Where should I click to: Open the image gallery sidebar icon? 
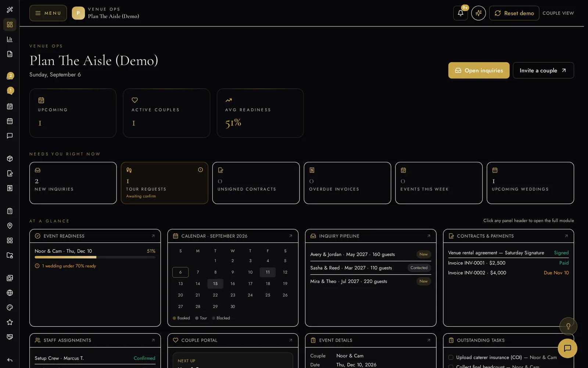click(10, 278)
